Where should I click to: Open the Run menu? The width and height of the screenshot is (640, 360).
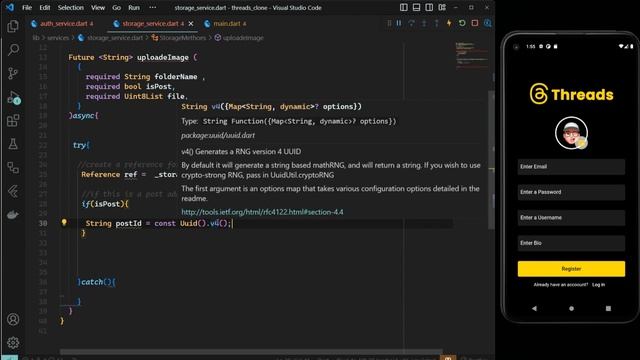tap(134, 7)
